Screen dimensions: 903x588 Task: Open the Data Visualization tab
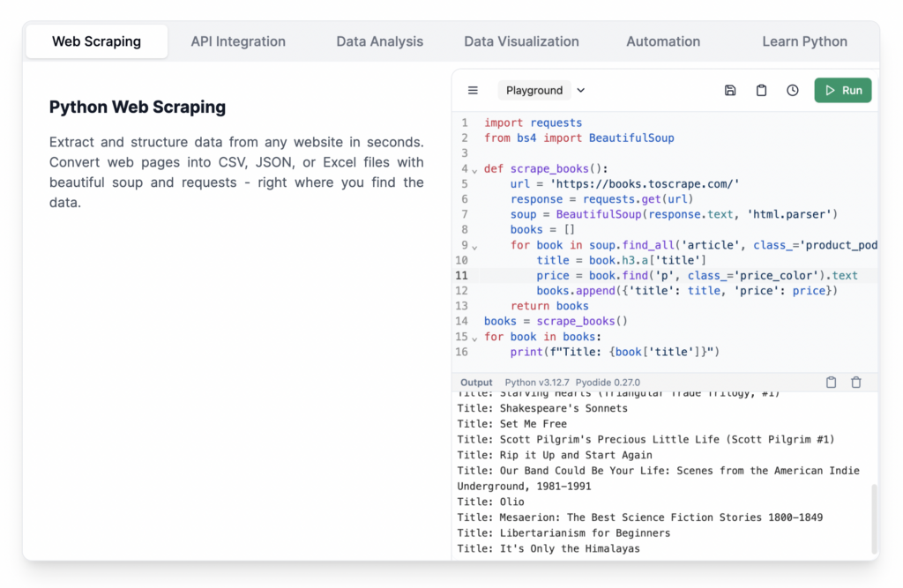coord(521,41)
